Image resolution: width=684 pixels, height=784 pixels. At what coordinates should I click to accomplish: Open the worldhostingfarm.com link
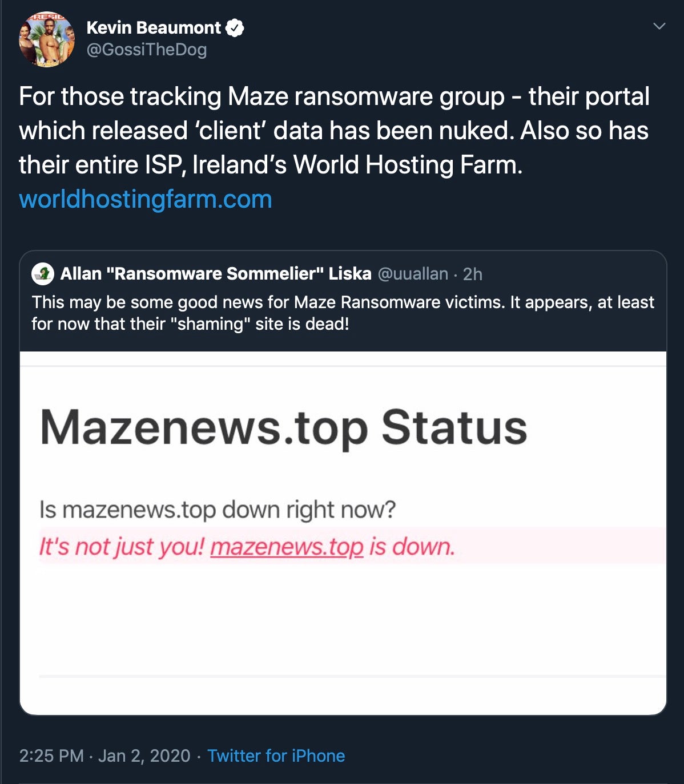(x=146, y=199)
